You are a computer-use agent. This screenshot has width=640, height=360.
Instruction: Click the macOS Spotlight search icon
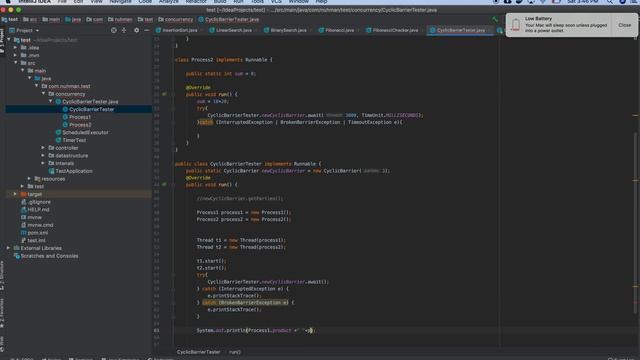point(609,2)
